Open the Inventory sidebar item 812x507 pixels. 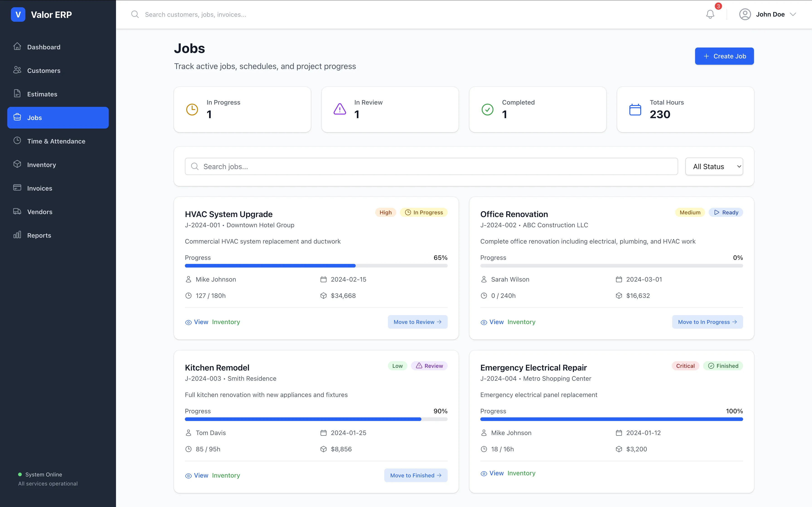click(x=42, y=164)
